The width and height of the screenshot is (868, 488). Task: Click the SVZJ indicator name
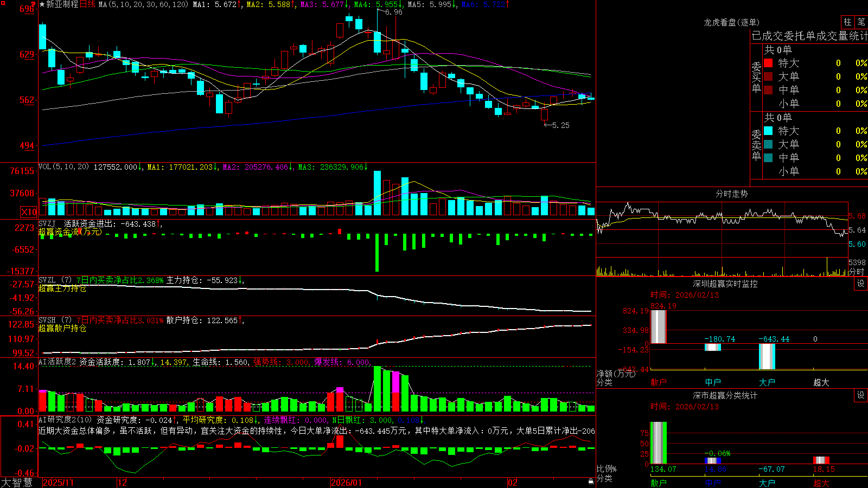(x=47, y=223)
